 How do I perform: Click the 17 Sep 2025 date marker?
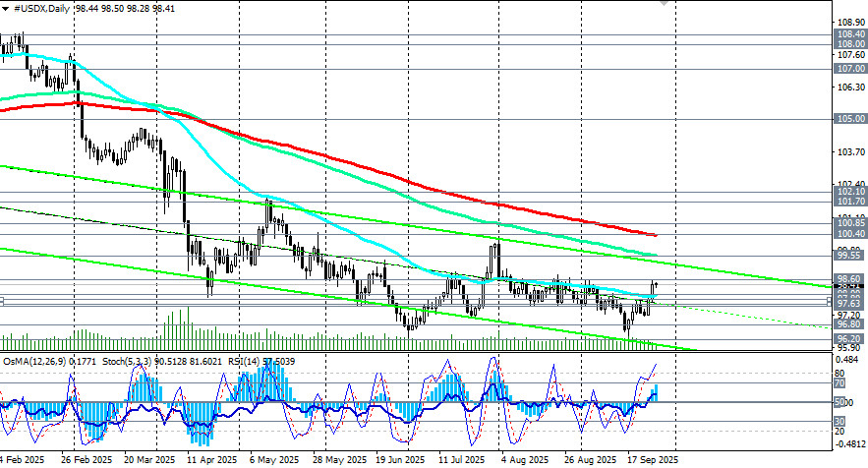pos(649,459)
